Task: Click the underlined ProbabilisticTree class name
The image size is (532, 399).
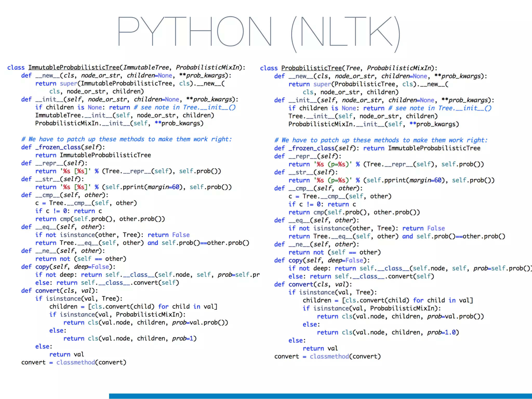Action: coord(311,68)
